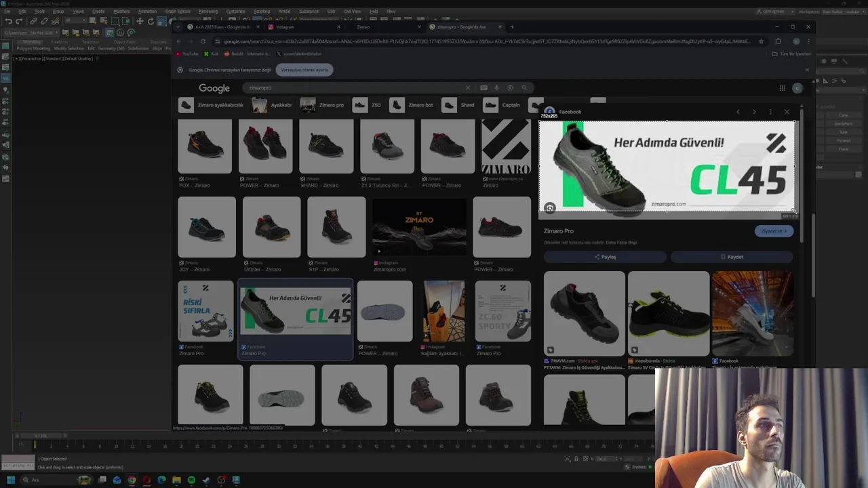This screenshot has width=868, height=488.
Task: Close the image preview panel
Action: click(x=787, y=112)
